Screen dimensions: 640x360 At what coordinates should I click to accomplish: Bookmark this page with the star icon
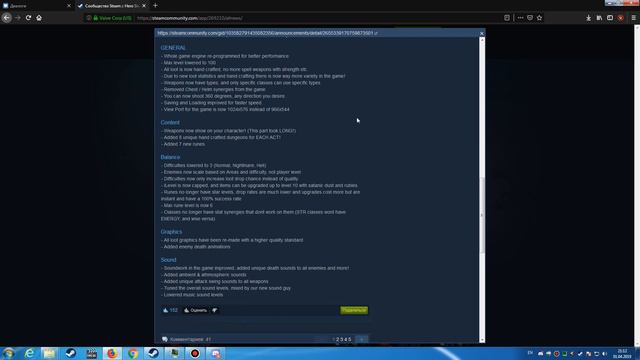pos(539,18)
